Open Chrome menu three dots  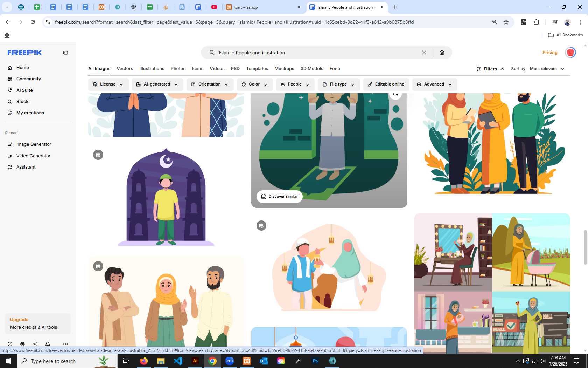[x=580, y=22]
